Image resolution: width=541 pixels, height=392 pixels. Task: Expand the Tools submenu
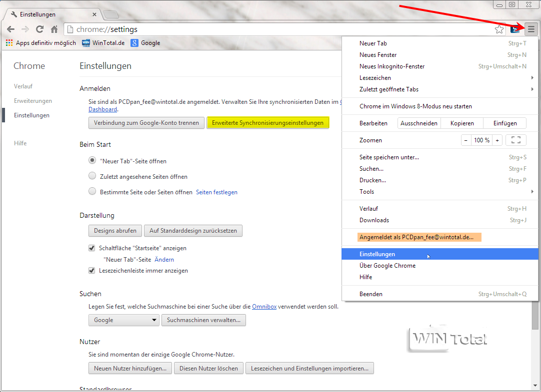pyautogui.click(x=440, y=192)
